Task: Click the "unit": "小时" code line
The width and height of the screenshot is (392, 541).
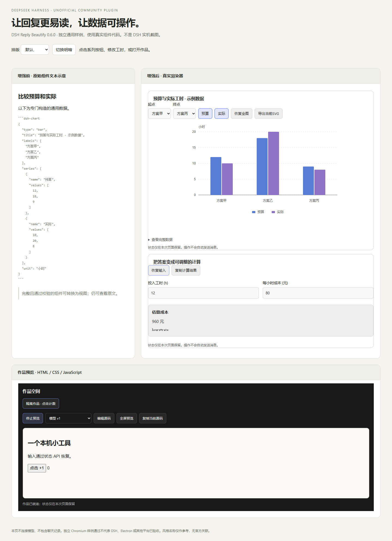Action: coord(34,268)
